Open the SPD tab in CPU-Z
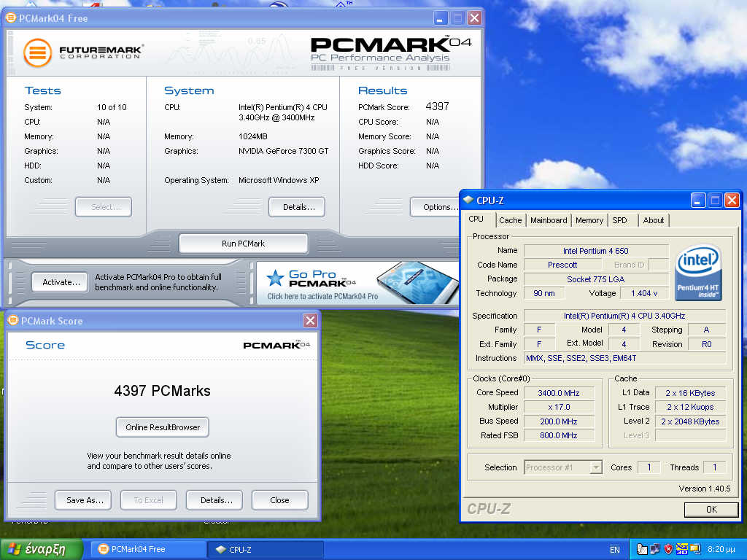This screenshot has width=747, height=560. (x=619, y=220)
